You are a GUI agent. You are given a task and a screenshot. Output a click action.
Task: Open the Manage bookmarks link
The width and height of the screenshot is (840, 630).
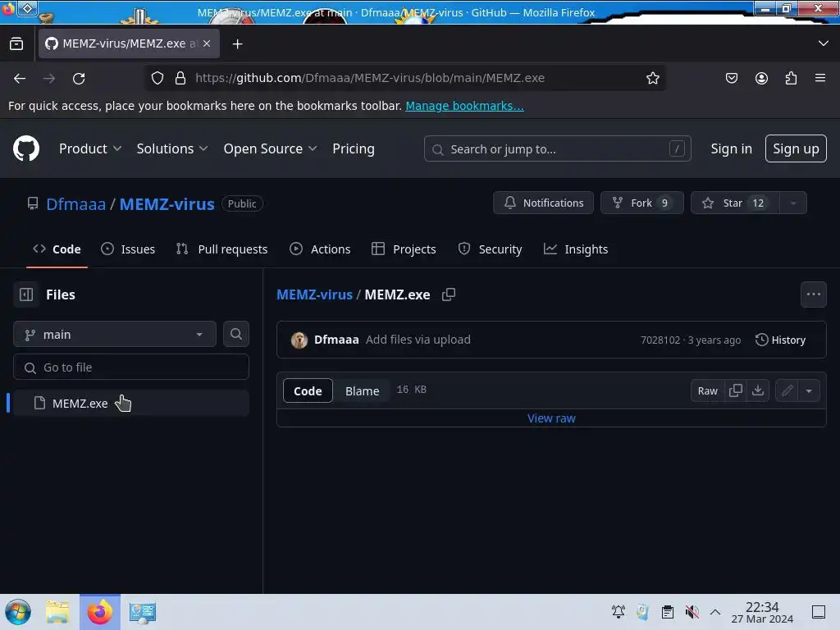464,106
